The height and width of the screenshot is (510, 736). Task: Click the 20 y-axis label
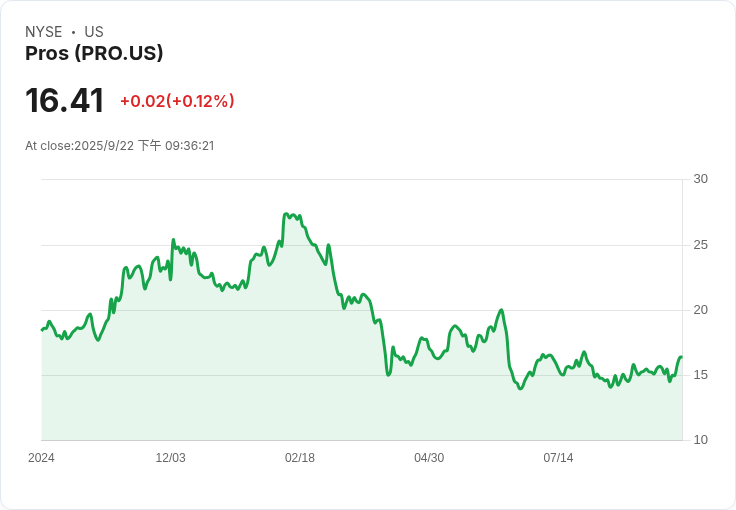[700, 310]
